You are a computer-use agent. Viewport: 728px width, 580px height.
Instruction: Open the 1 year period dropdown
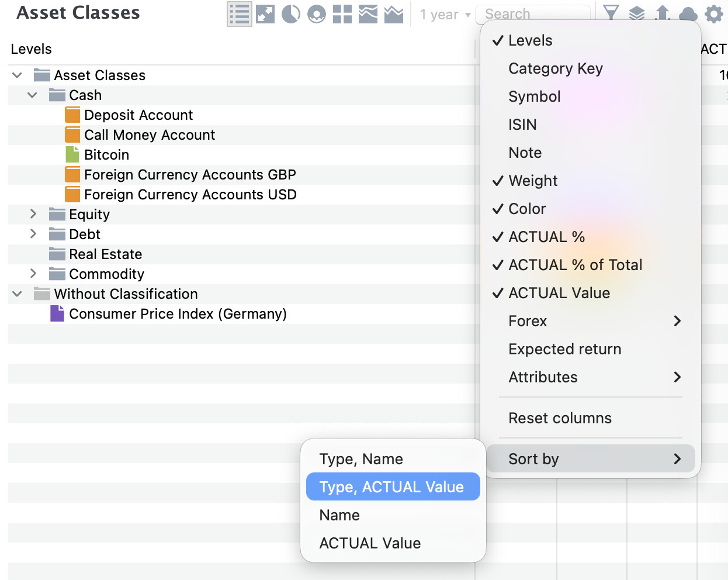click(445, 15)
